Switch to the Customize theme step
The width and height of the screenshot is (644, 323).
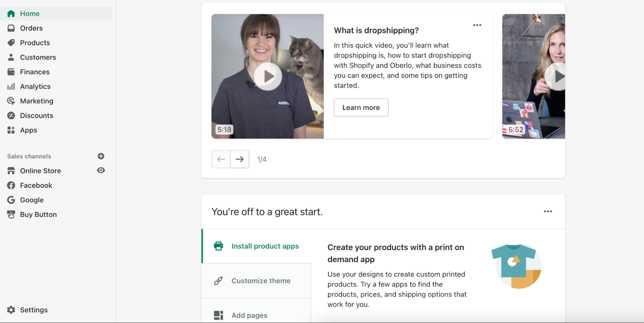(x=261, y=280)
